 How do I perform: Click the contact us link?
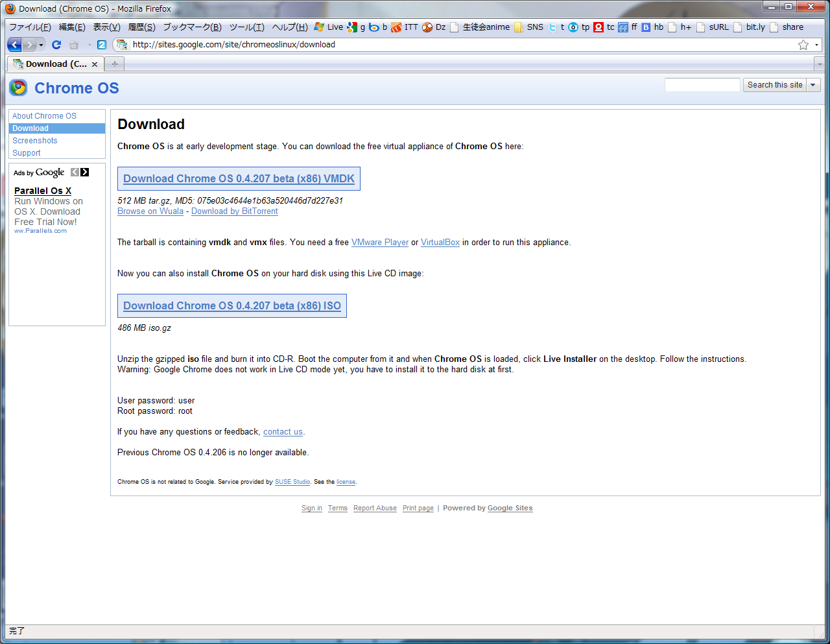(x=283, y=432)
